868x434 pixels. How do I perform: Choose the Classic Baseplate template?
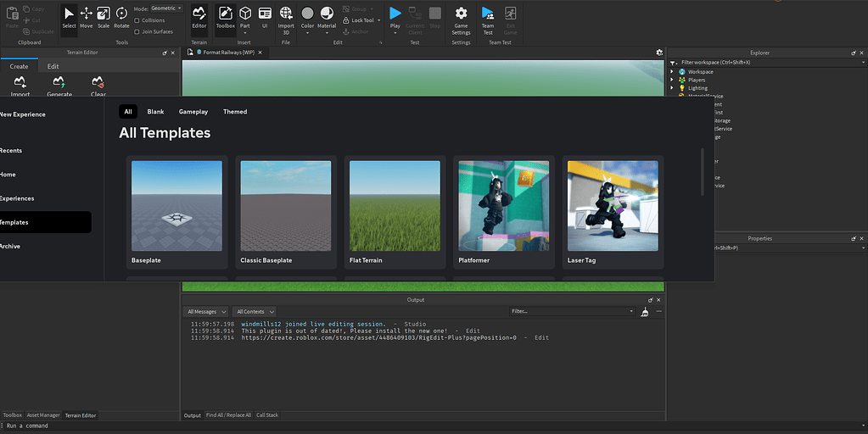286,212
